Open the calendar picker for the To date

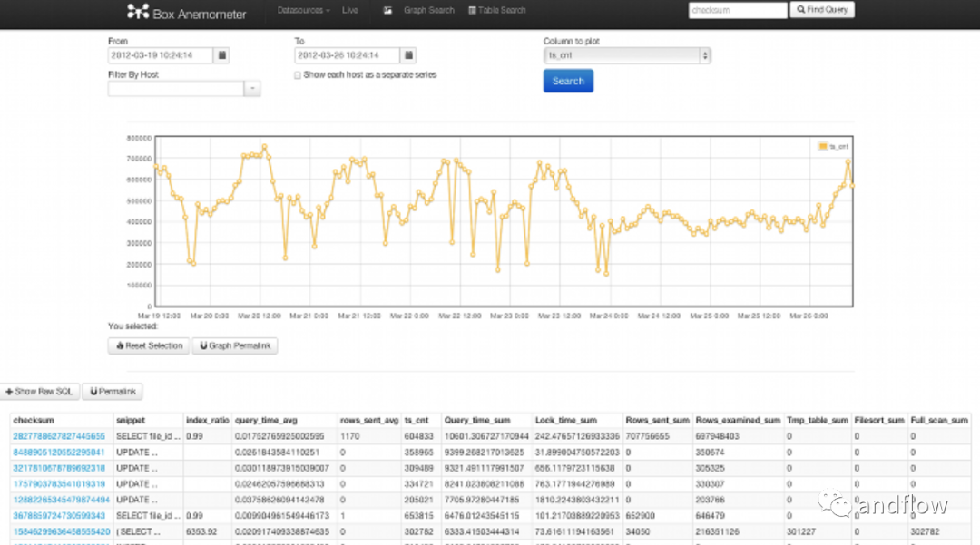(x=407, y=54)
